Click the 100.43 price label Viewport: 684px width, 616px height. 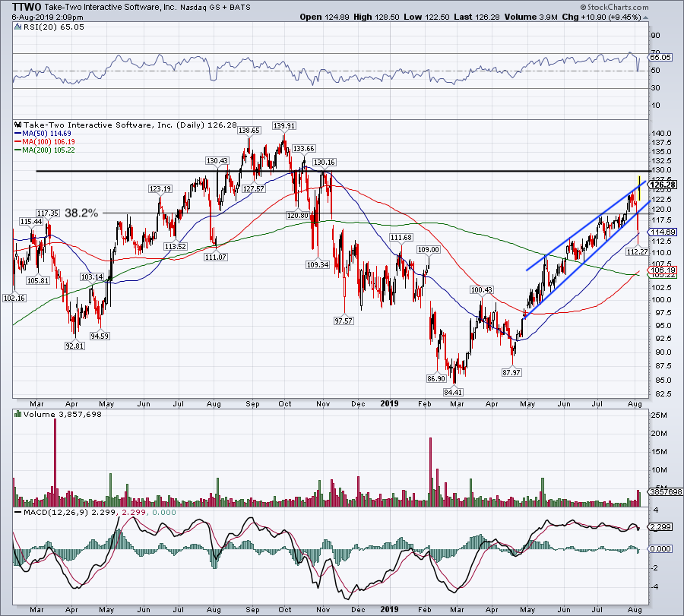[481, 290]
